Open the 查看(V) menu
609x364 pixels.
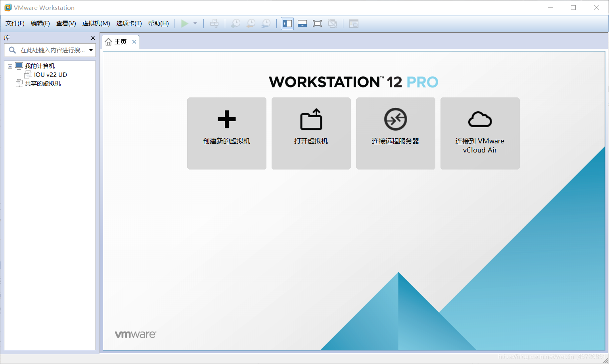(x=66, y=23)
